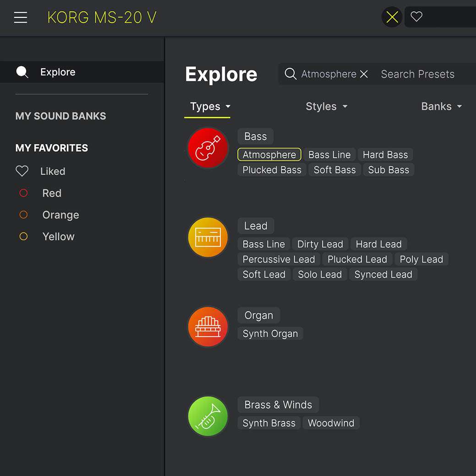Select the yellow Lead keyboard icon
This screenshot has height=476, width=476.
(208, 237)
